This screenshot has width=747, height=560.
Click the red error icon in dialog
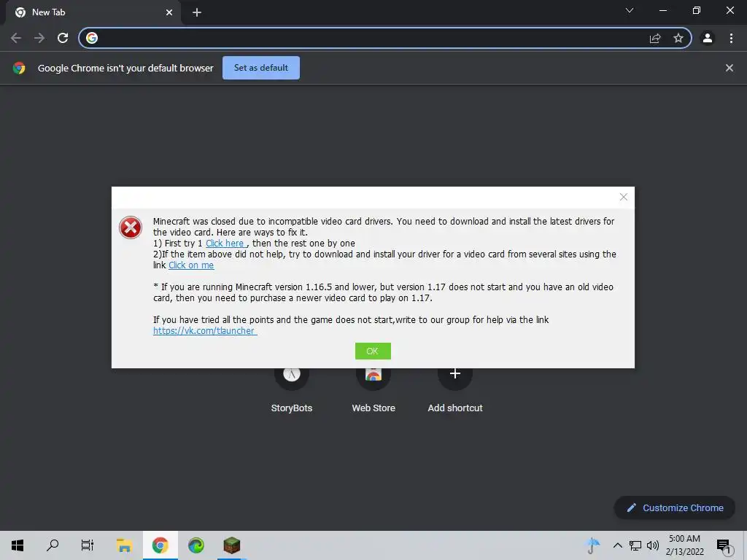[x=131, y=227]
